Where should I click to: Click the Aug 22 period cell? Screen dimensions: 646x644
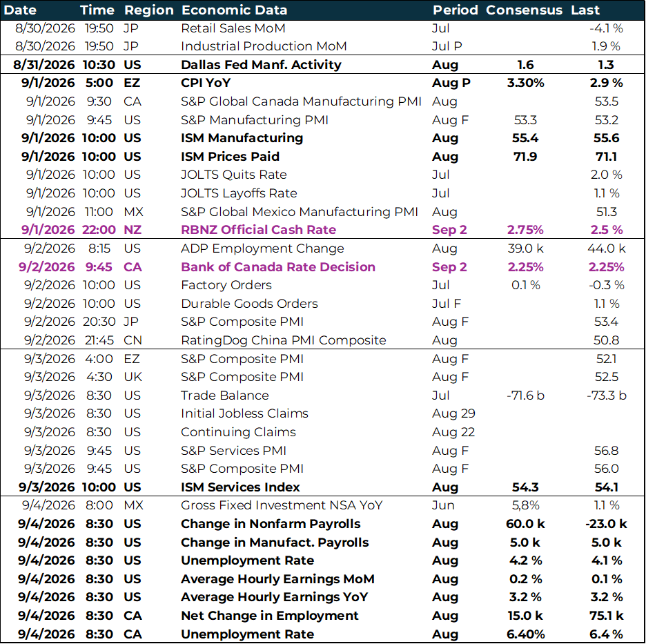(453, 432)
